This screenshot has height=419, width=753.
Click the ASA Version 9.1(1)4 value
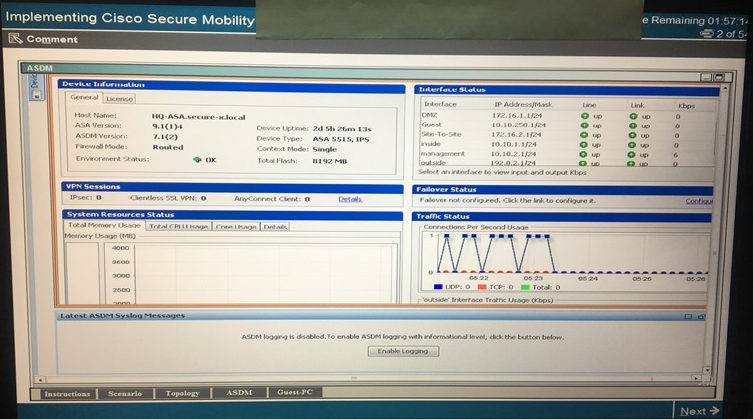167,127
